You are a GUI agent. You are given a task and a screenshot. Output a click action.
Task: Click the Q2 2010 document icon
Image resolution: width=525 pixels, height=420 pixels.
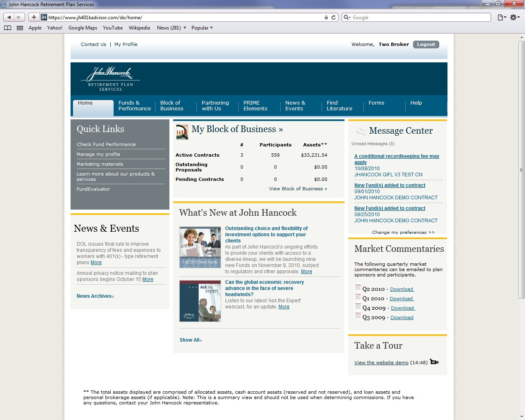[x=358, y=288]
